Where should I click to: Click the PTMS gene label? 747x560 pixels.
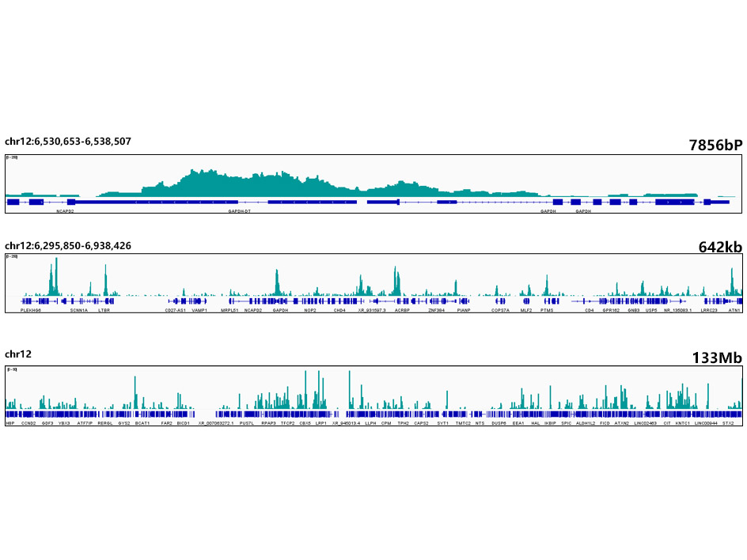[547, 311]
